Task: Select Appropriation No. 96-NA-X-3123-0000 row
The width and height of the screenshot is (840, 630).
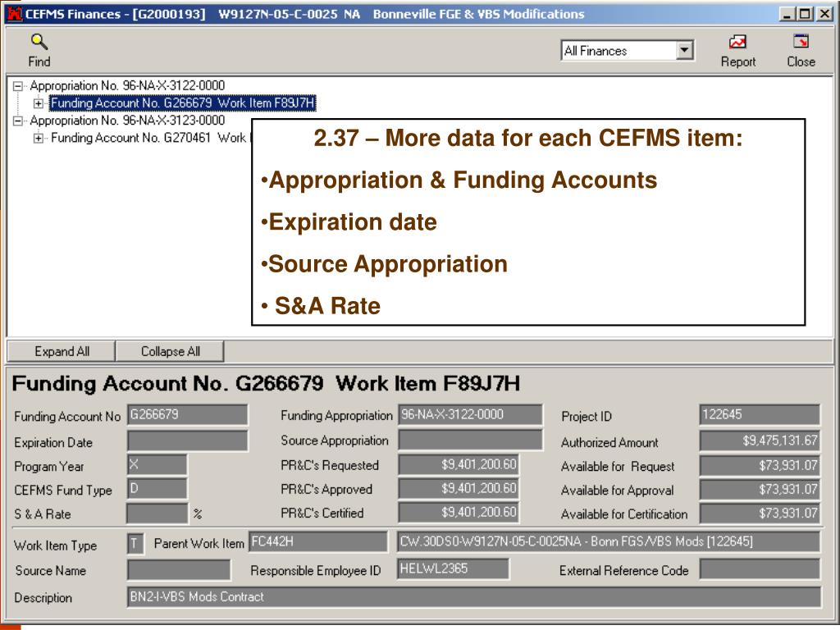Action: pyautogui.click(x=127, y=121)
